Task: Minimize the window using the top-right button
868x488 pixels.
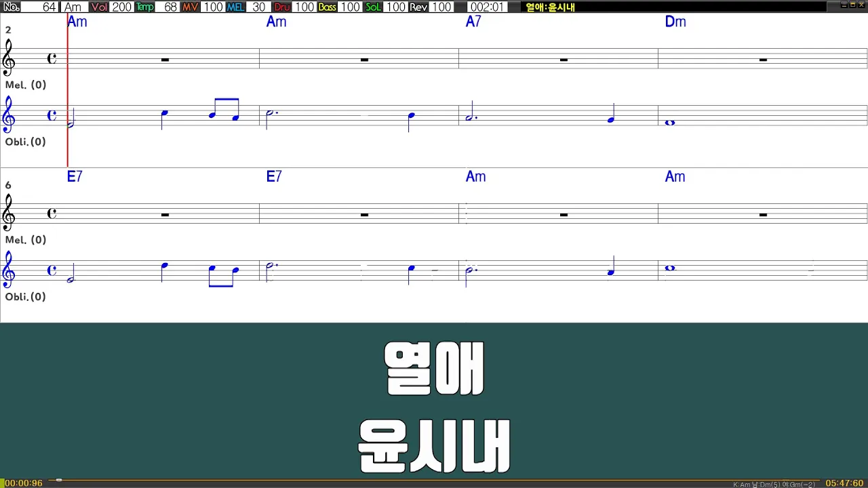Action: point(844,5)
